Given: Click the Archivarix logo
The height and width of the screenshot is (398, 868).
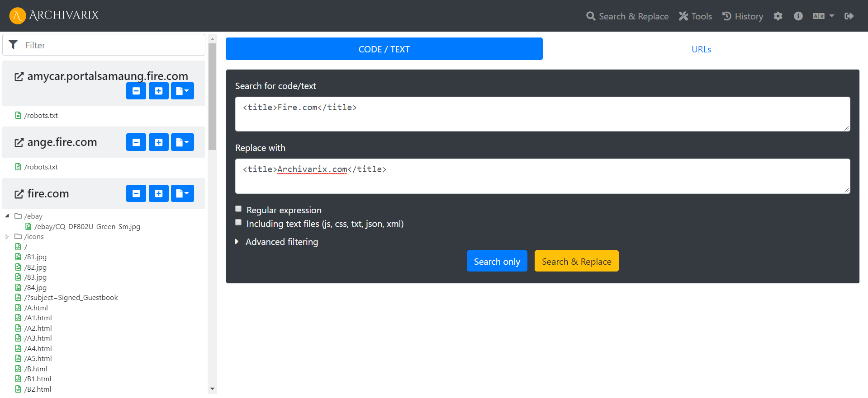Looking at the screenshot, I should (54, 15).
